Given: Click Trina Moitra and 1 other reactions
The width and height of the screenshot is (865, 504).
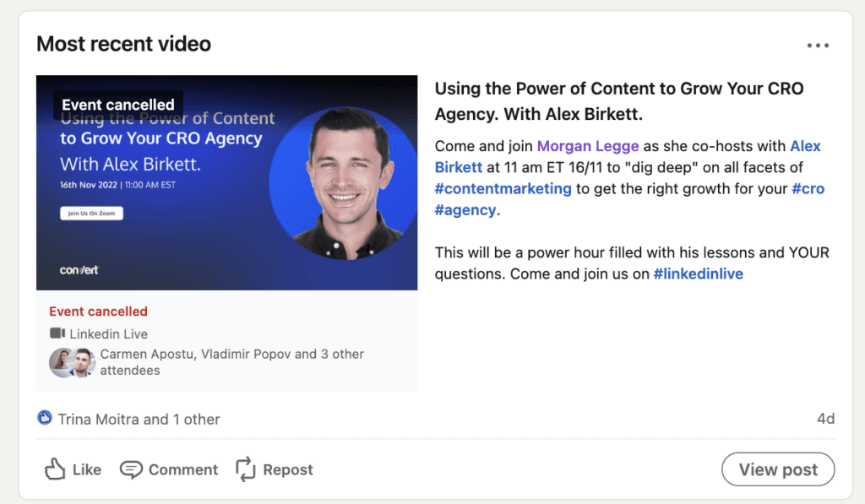Looking at the screenshot, I should tap(139, 420).
